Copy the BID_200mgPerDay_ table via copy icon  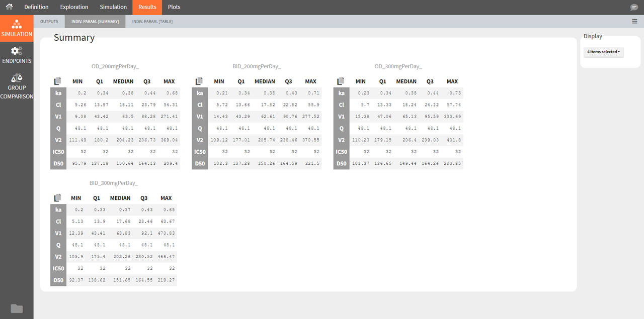coord(199,81)
